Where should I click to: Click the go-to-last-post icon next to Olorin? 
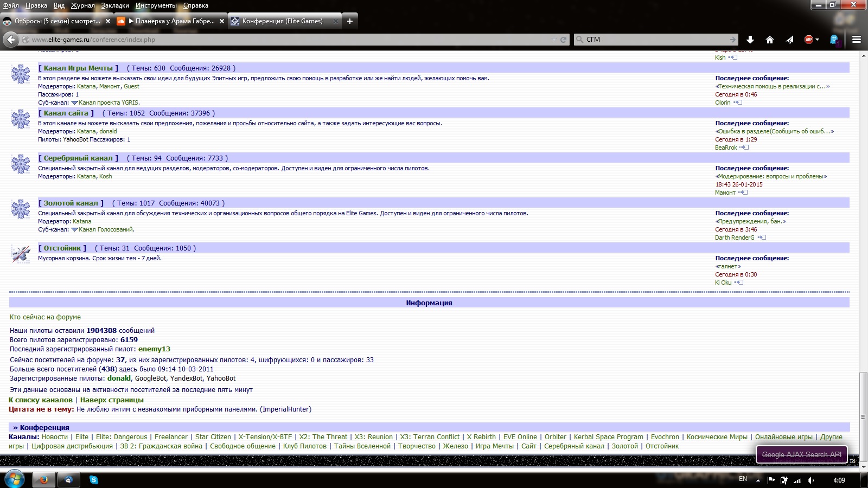[738, 102]
